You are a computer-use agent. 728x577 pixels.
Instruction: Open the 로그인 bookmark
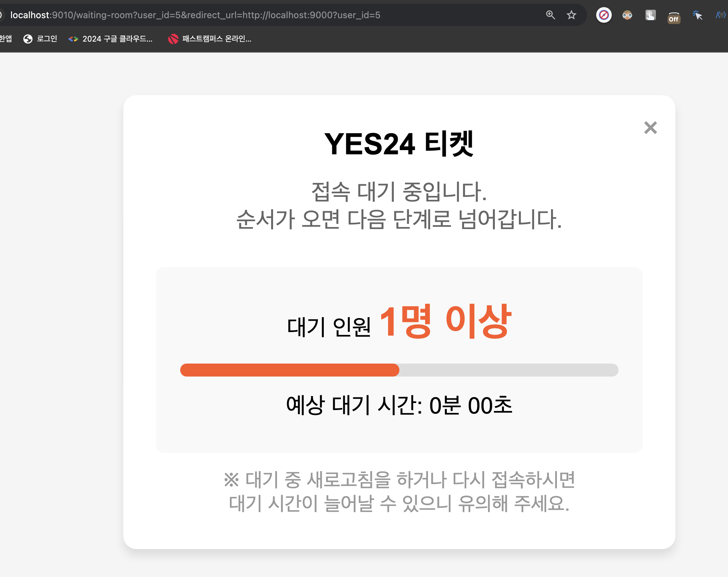[x=47, y=39]
